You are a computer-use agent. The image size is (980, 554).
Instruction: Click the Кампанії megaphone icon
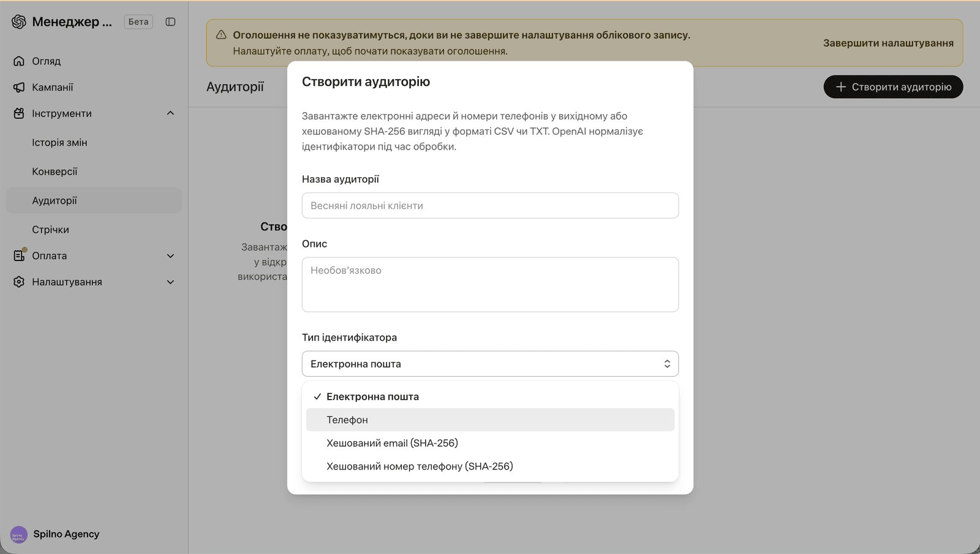point(19,87)
